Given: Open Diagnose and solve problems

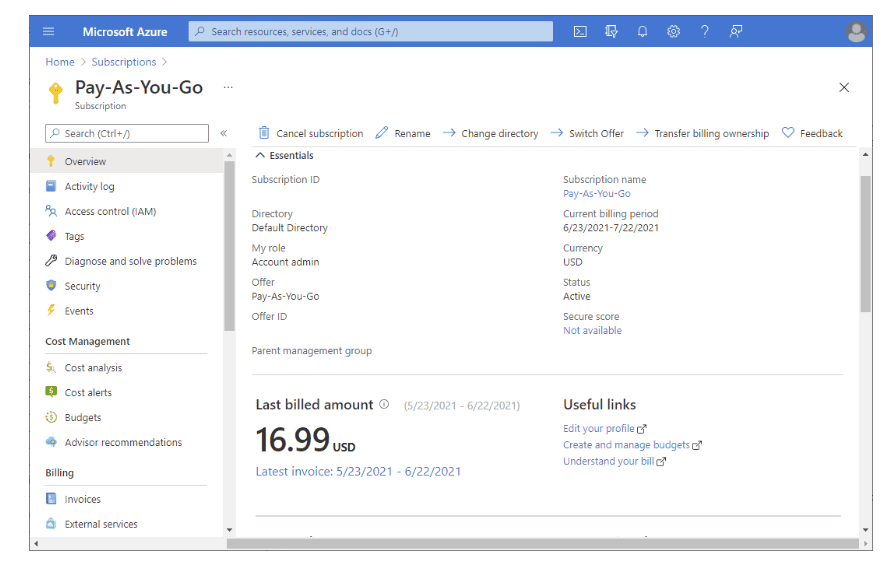Looking at the screenshot, I should (x=128, y=261).
